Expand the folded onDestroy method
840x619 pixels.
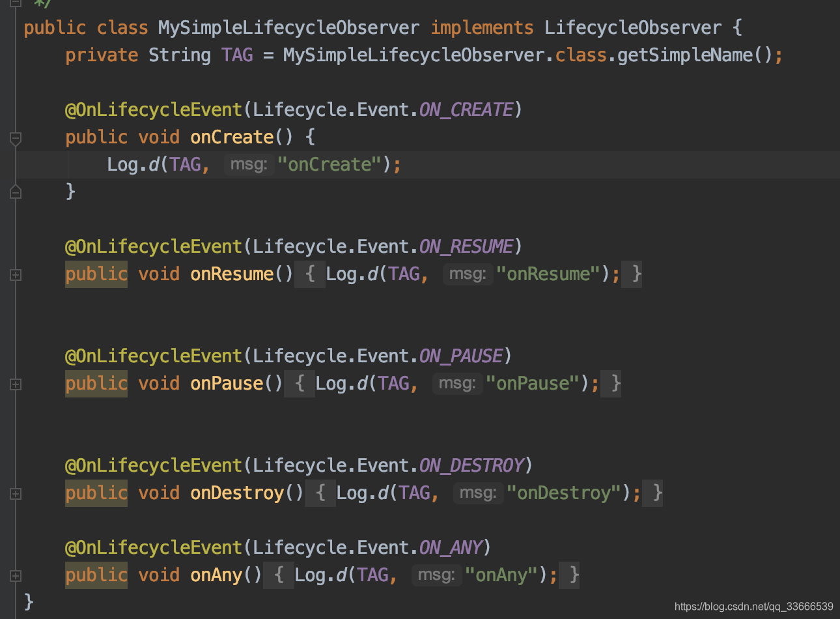[x=16, y=494]
